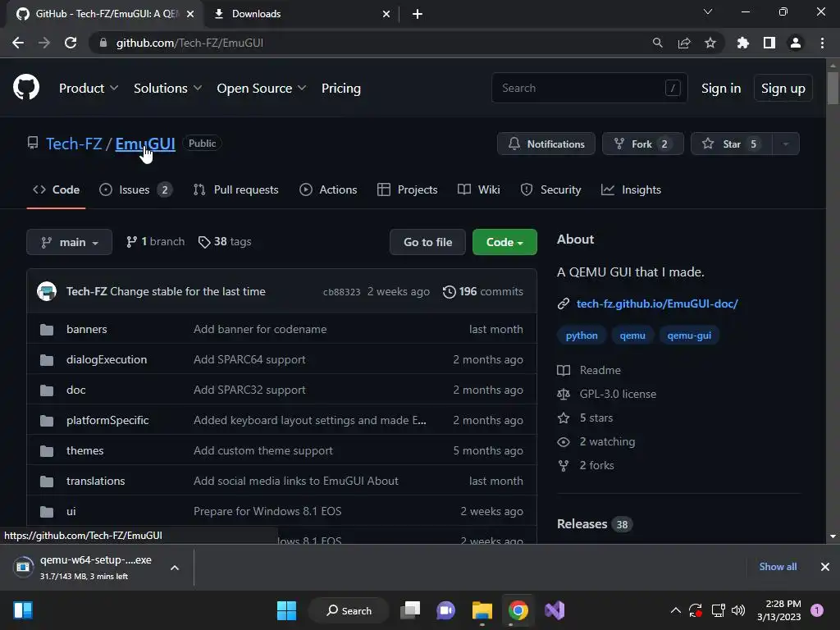Expand the Star lists dropdown arrow
Screen dimensions: 840x630
[786, 144]
